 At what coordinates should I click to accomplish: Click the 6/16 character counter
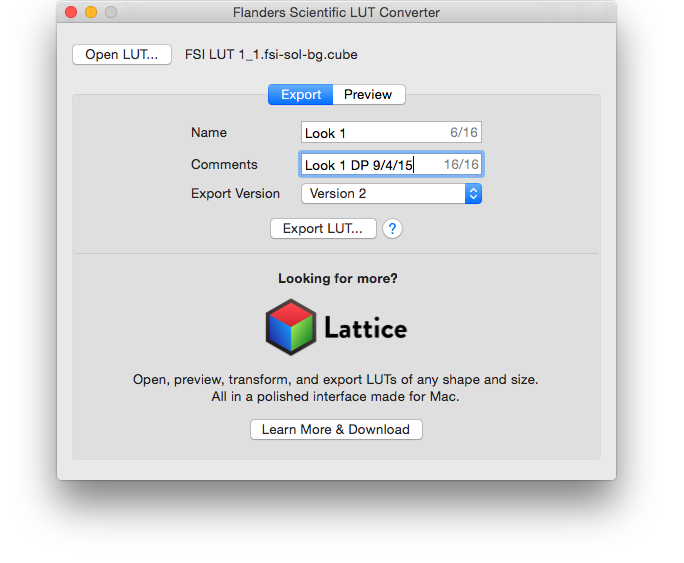[x=464, y=132]
